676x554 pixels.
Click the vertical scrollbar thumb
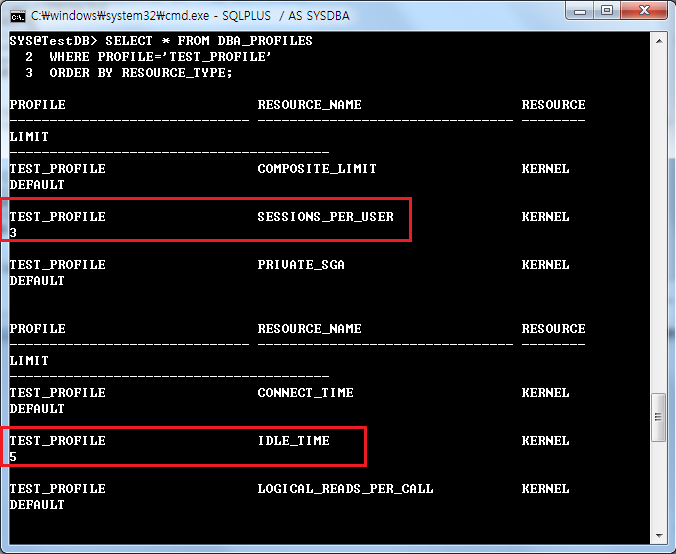pyautogui.click(x=659, y=417)
